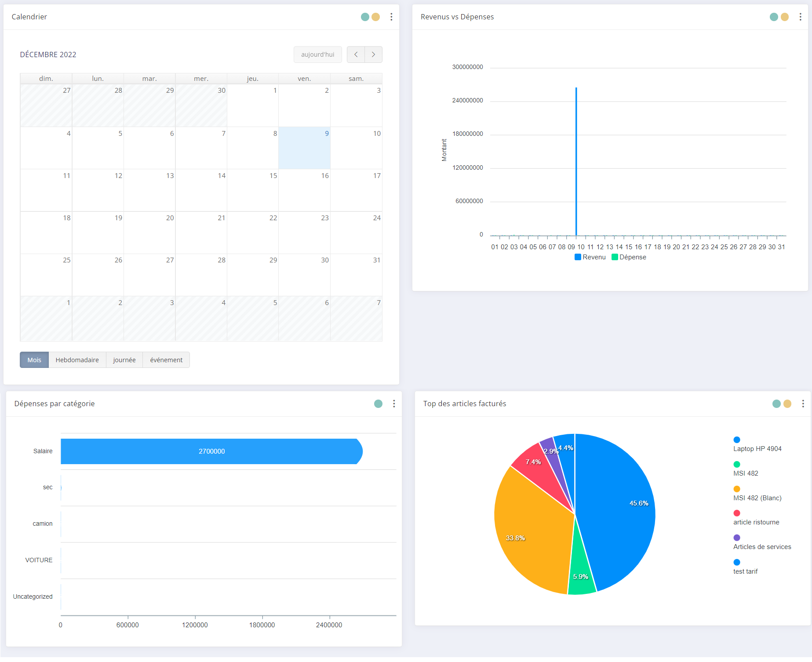This screenshot has width=812, height=662.
Task: Toggle Dépense series in chart legend
Action: point(629,257)
